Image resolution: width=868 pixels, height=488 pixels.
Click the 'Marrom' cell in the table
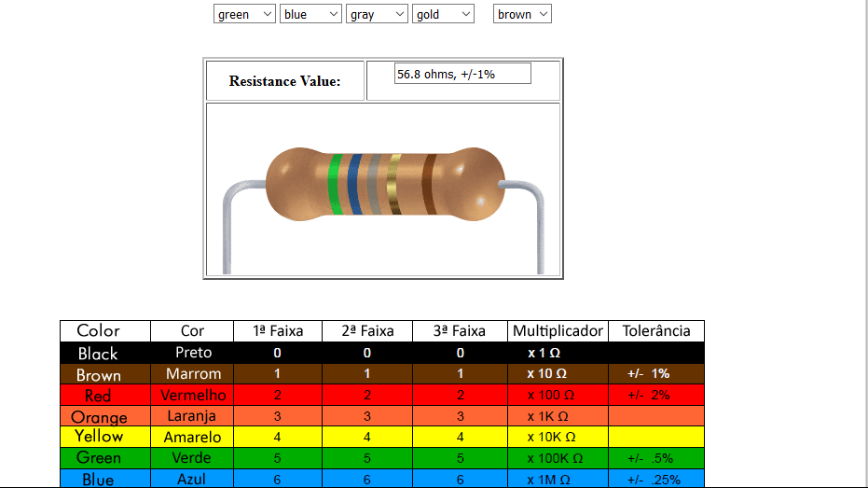[192, 374]
